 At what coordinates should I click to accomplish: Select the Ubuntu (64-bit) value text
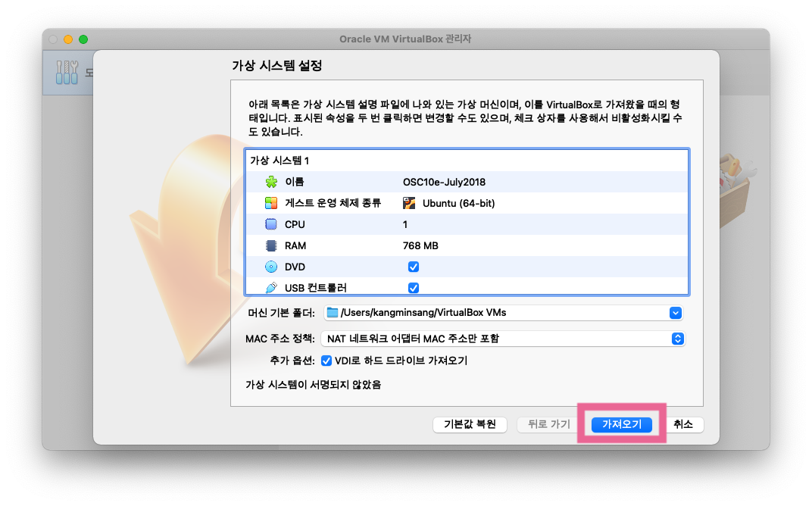(x=458, y=203)
